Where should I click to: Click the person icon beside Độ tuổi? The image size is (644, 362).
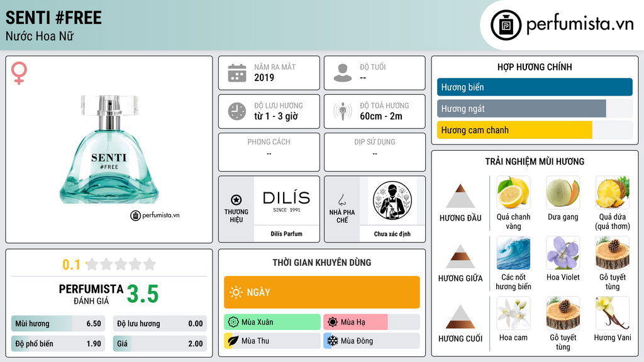(343, 73)
